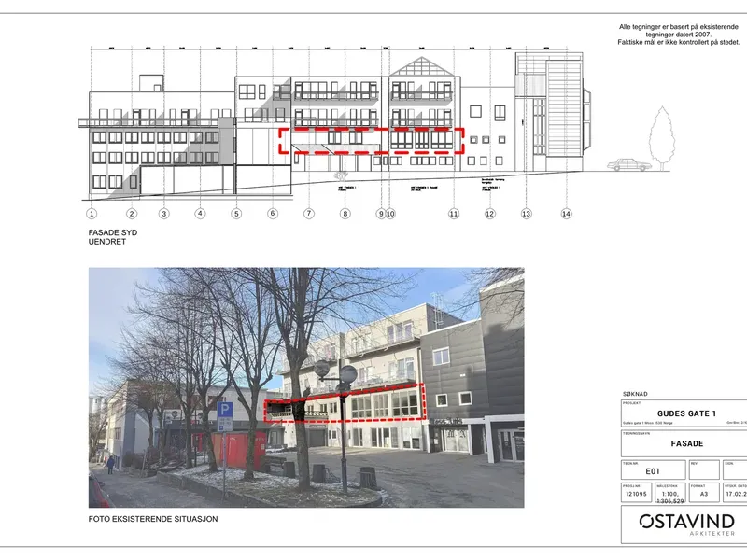Click the red container in the photo
This screenshot has width=747, height=560.
tap(237, 450)
